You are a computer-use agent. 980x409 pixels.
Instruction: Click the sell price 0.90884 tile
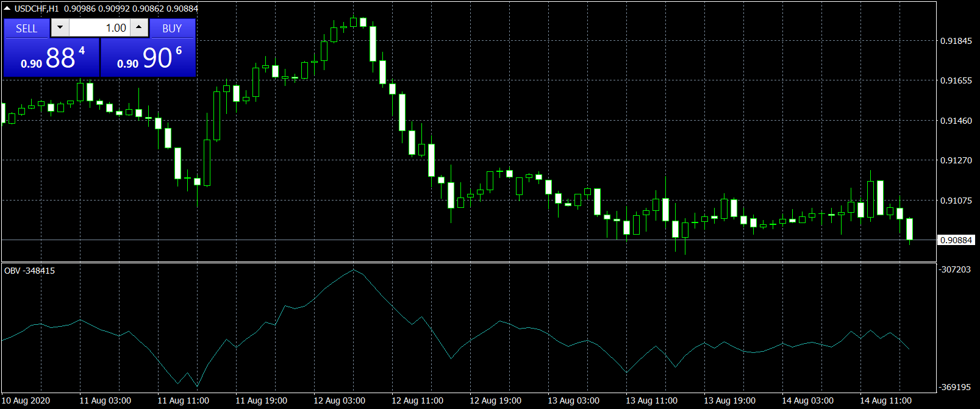pyautogui.click(x=52, y=58)
